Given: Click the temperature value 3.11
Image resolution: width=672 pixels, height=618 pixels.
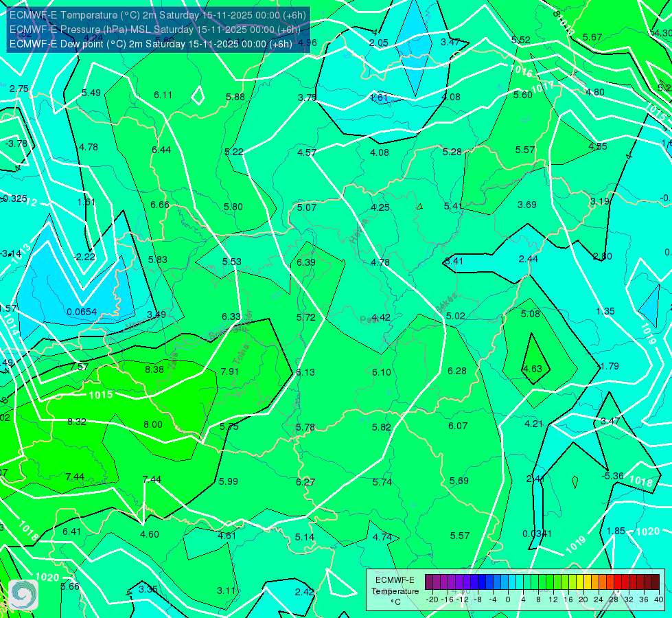Looking at the screenshot, I should (227, 591).
